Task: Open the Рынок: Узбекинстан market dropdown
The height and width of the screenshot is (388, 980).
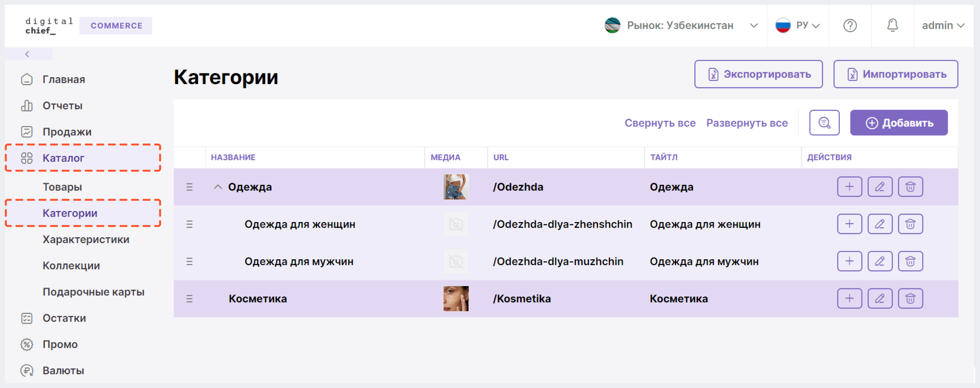Action: coord(681,26)
